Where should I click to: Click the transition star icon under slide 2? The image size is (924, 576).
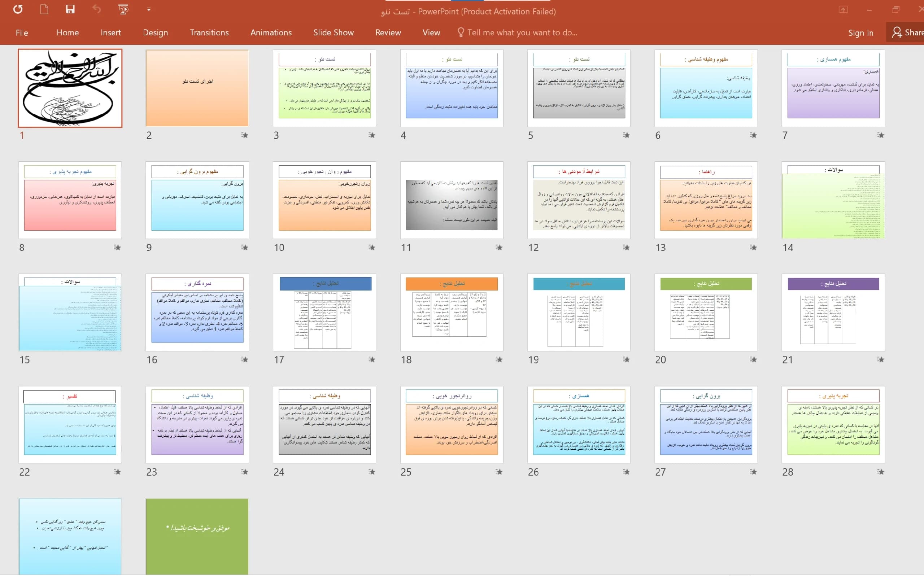244,135
